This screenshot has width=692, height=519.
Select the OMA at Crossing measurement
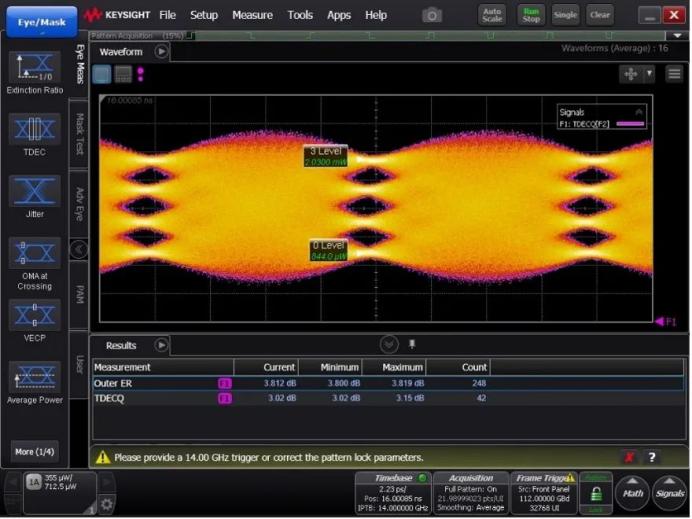(x=35, y=254)
